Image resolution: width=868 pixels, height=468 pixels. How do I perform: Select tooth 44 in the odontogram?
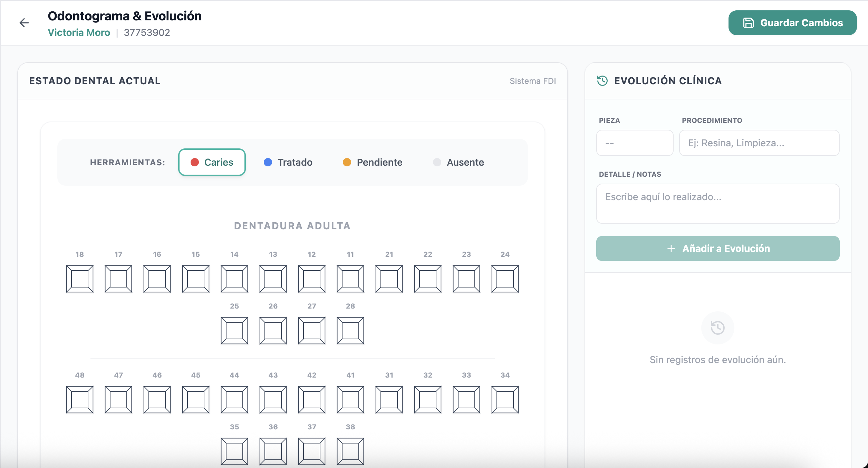point(234,400)
